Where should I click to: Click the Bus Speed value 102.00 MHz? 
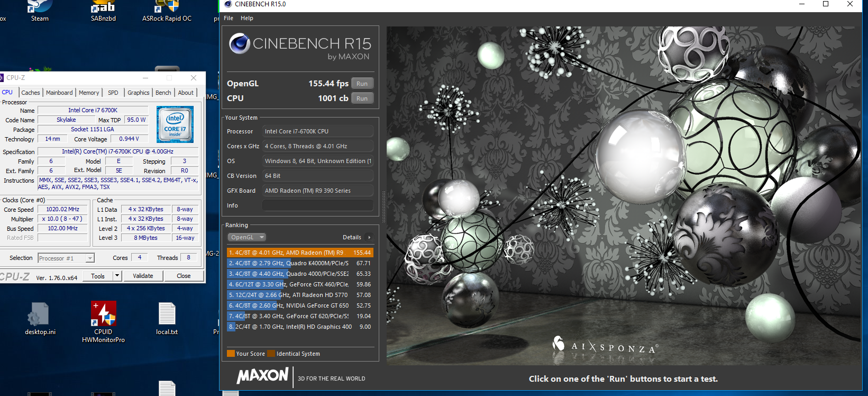(62, 228)
